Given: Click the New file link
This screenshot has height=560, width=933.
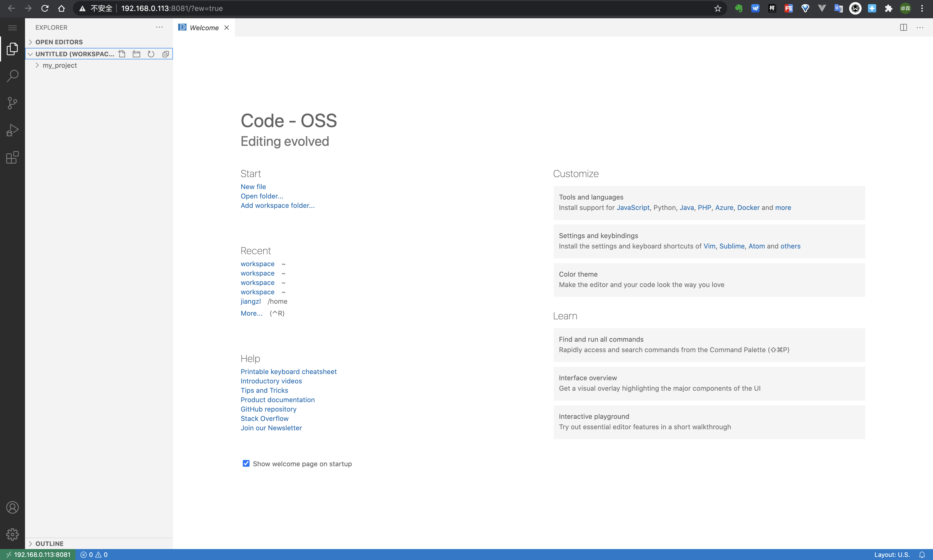Looking at the screenshot, I should [253, 187].
